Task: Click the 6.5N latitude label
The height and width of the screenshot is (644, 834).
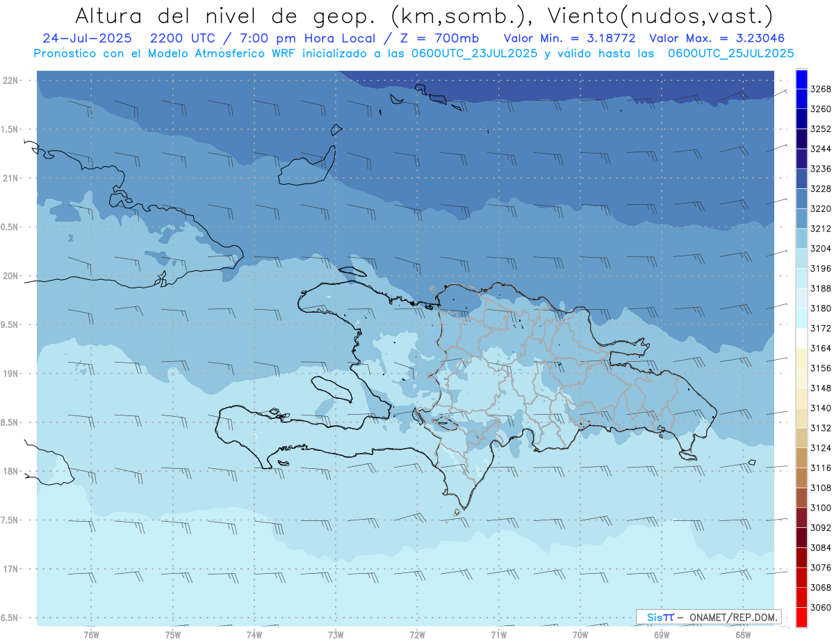Action: [9, 618]
